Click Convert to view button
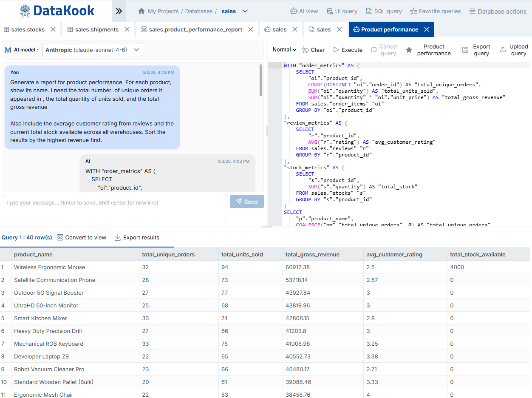This screenshot has height=398, width=532. 82,238
